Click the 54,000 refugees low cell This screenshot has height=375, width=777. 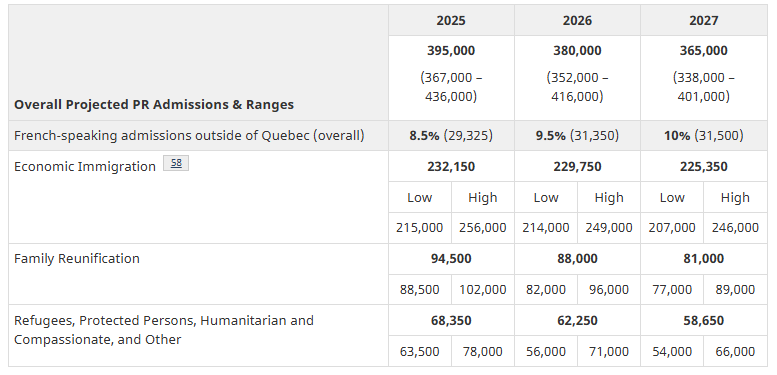(x=672, y=352)
